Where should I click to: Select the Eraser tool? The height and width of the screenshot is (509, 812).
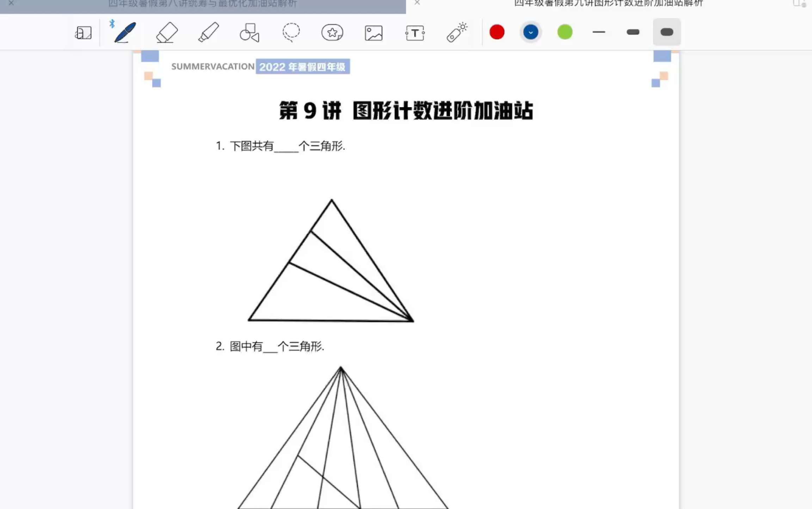pos(166,32)
